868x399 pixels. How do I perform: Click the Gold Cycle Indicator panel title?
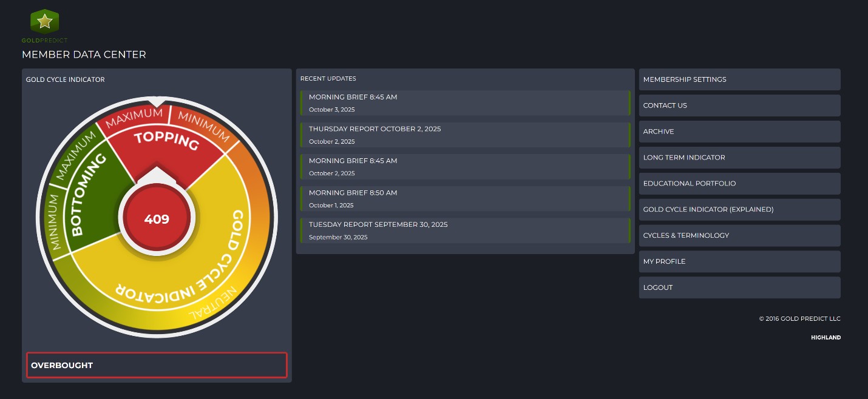click(x=65, y=80)
